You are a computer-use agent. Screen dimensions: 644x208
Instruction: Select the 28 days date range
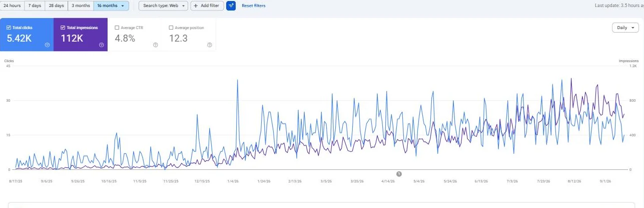coord(56,6)
